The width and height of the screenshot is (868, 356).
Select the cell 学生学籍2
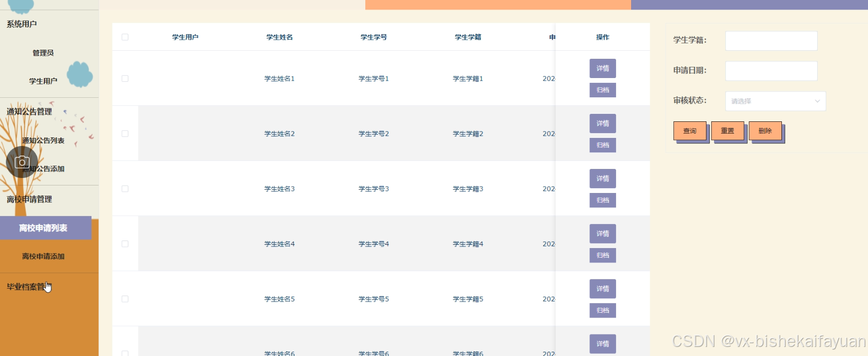point(468,134)
